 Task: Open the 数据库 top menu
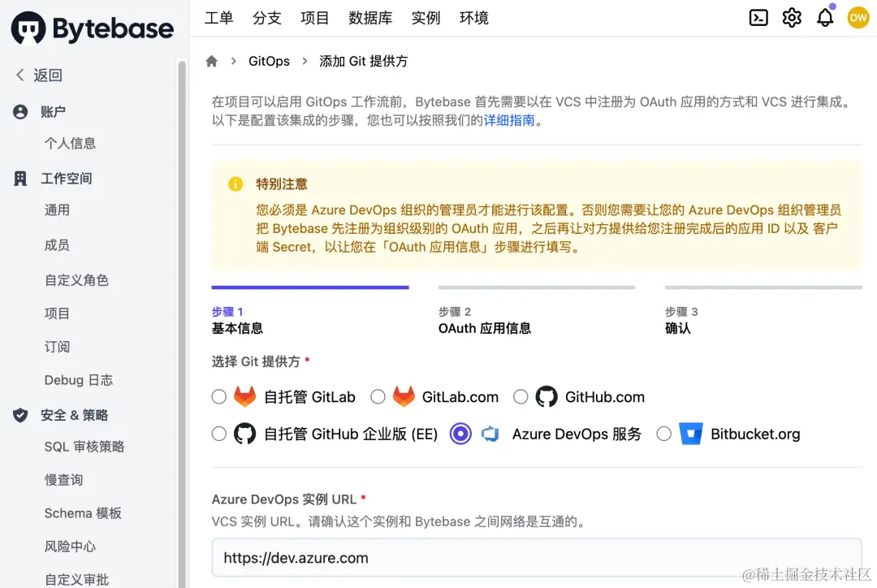[x=370, y=18]
